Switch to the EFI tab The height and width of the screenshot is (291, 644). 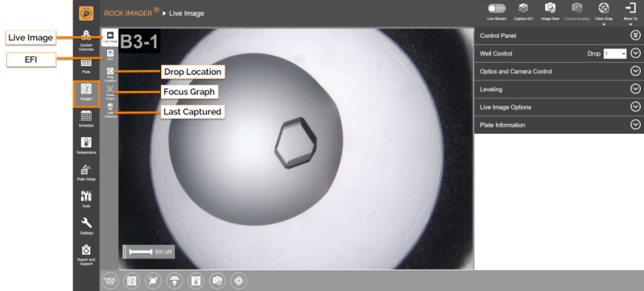point(109,55)
